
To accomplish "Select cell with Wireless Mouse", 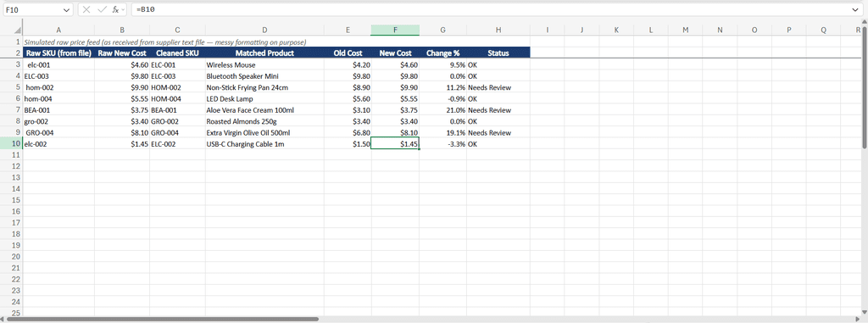I will tap(264, 64).
